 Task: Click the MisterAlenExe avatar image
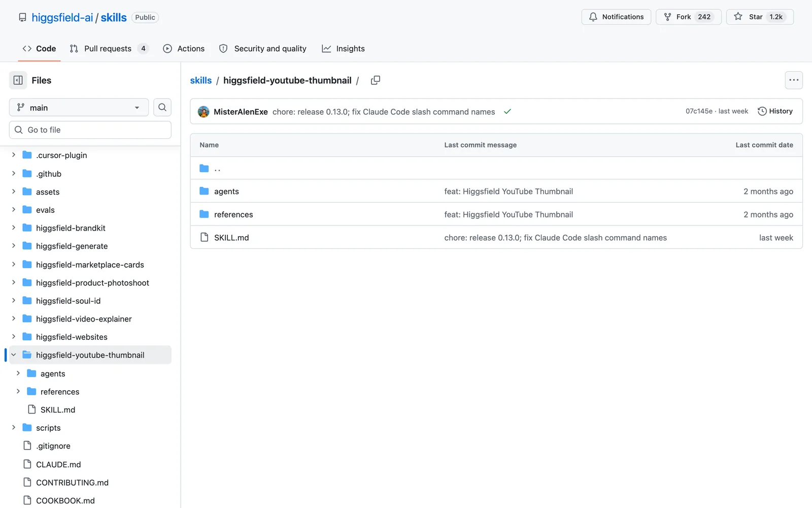pos(204,112)
